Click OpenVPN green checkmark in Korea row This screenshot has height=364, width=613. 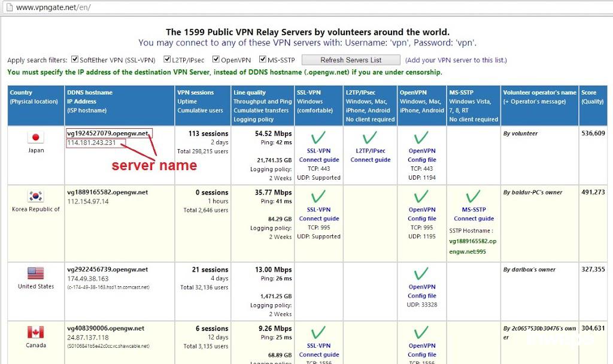(421, 196)
